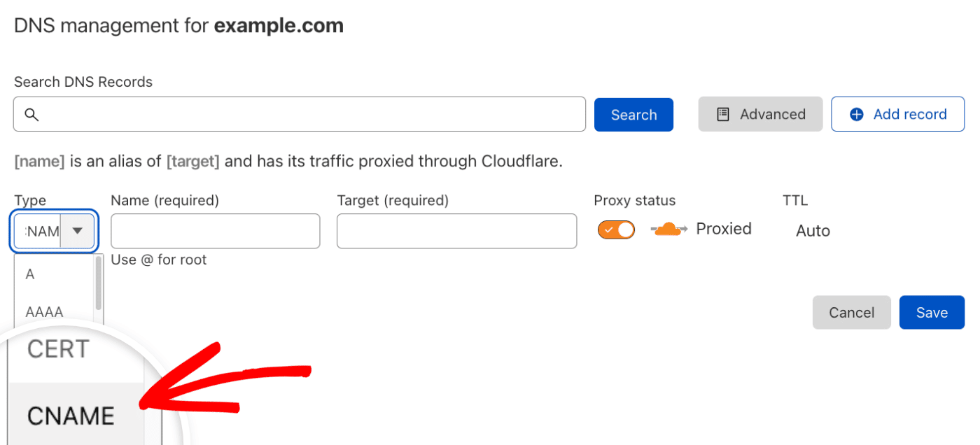The height and width of the screenshot is (445, 980).
Task: Choose A record type from the dropdown
Action: tap(29, 274)
